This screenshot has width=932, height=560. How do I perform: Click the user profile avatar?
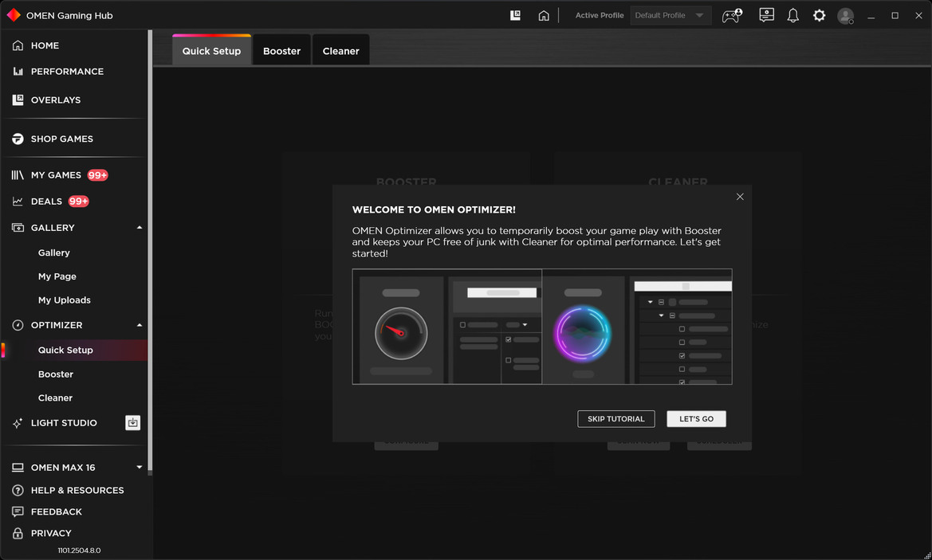[845, 16]
